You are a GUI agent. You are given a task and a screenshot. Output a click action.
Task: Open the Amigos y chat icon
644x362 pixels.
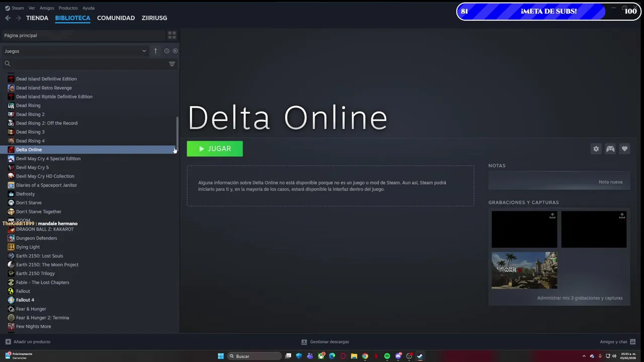632,342
